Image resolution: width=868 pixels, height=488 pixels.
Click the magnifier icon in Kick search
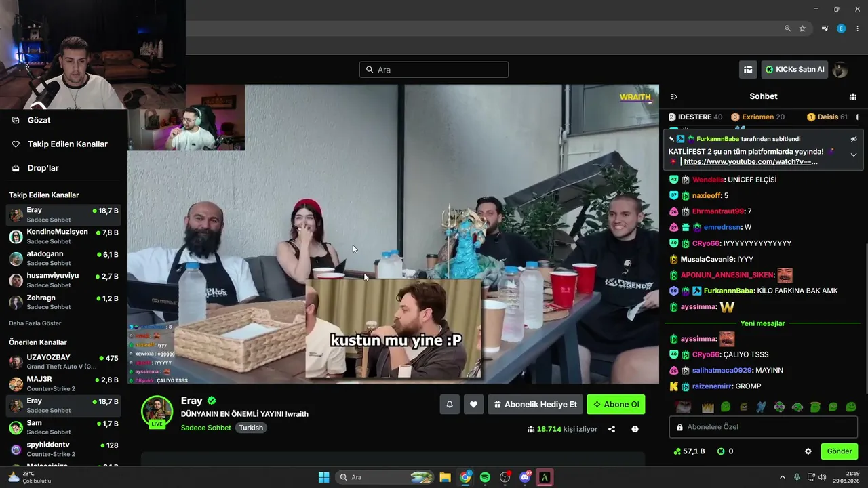[x=370, y=70]
